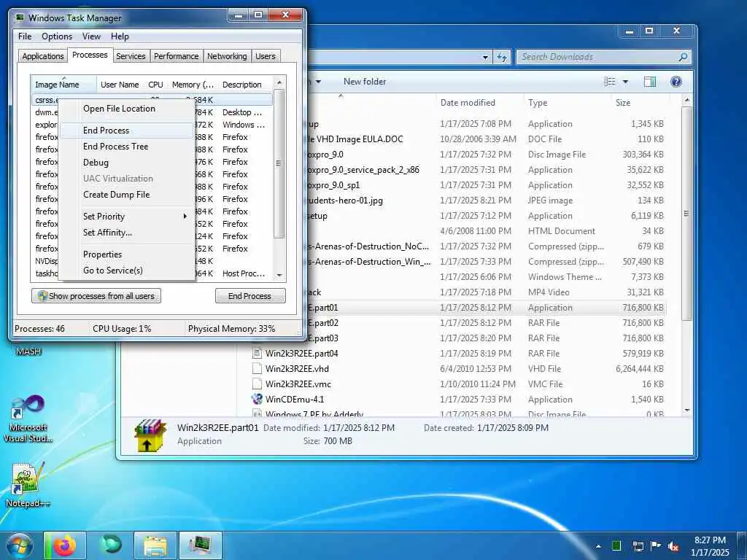Screen dimensions: 747x560
Task: Select the taskhost process row
Action: 152,273
